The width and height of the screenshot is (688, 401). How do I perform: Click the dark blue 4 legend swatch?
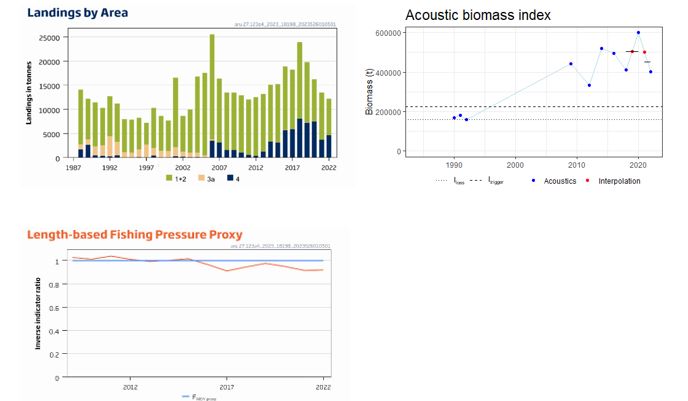click(230, 177)
